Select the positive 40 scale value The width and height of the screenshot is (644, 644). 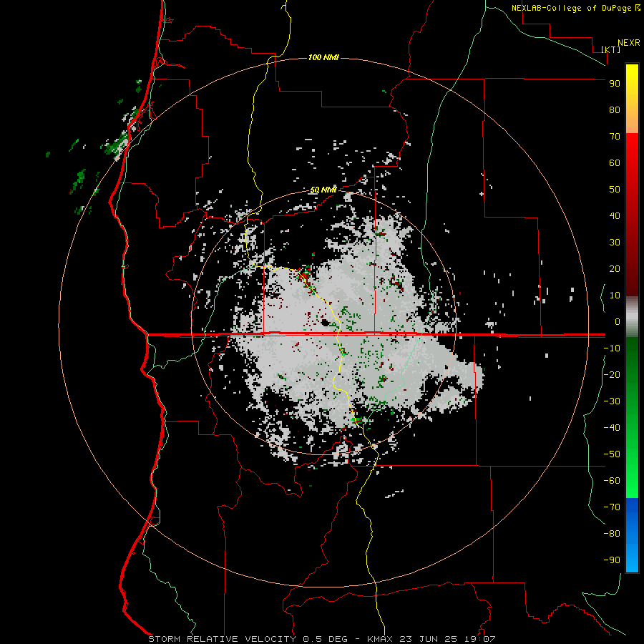[x=615, y=215]
